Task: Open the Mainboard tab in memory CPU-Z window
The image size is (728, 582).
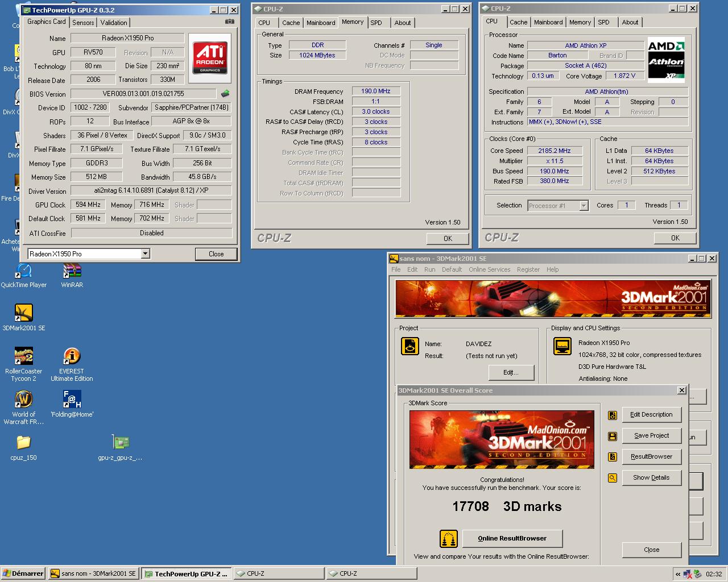Action: point(321,23)
